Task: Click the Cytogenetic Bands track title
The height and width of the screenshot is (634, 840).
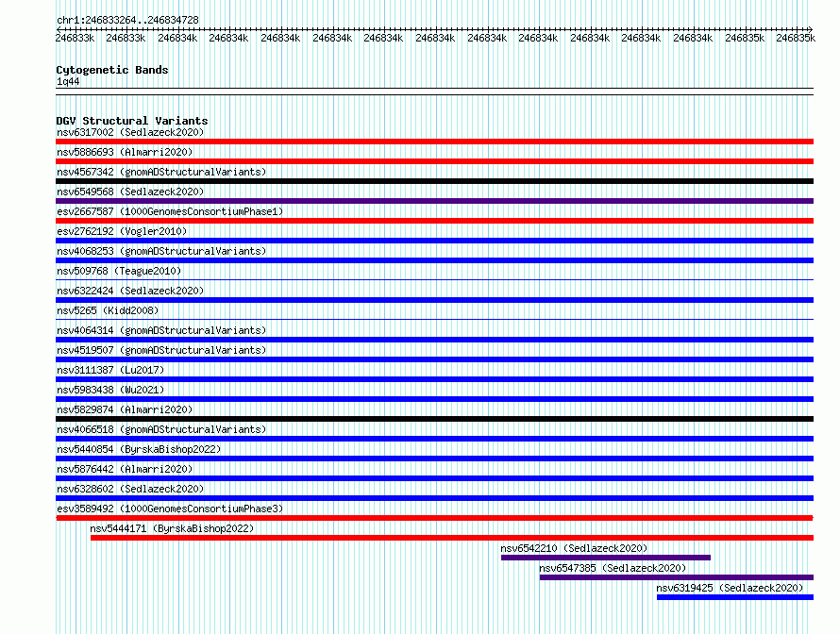Action: tap(112, 70)
